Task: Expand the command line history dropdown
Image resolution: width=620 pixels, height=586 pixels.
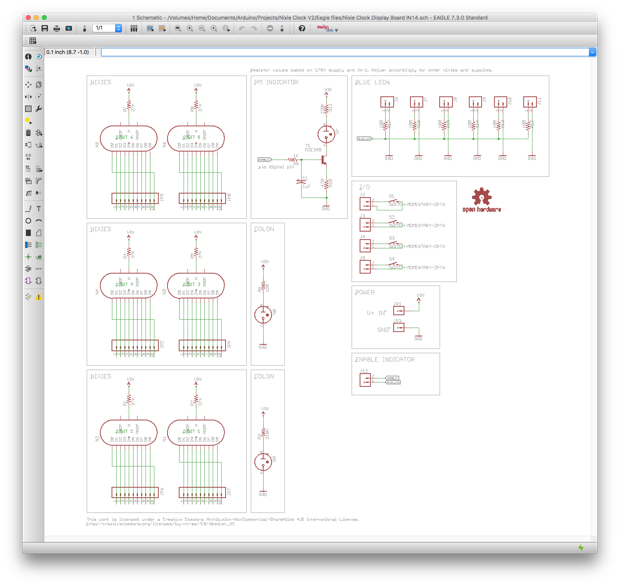Action: coord(592,52)
